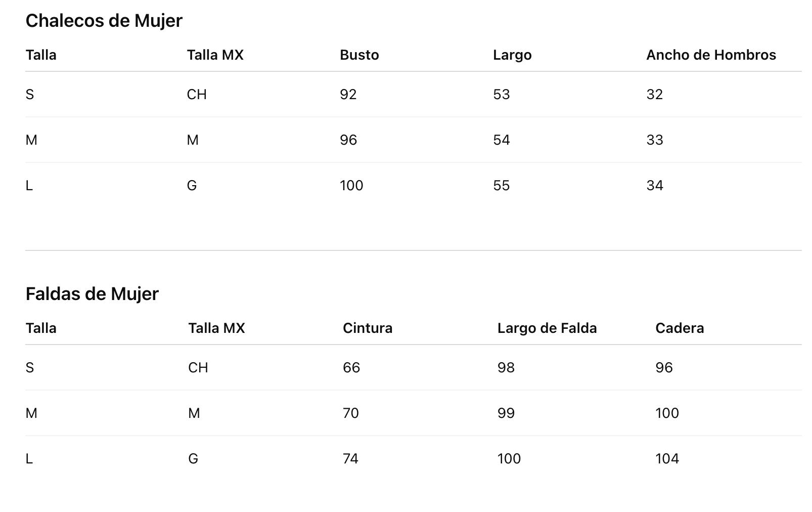Click Talla MX header in skirts table
The width and height of the screenshot is (812, 512).
[216, 328]
